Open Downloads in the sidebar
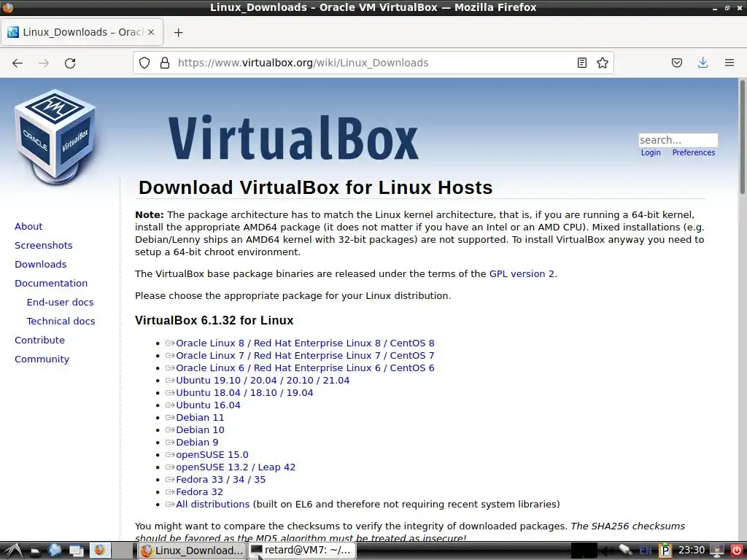The height and width of the screenshot is (560, 747). point(41,264)
